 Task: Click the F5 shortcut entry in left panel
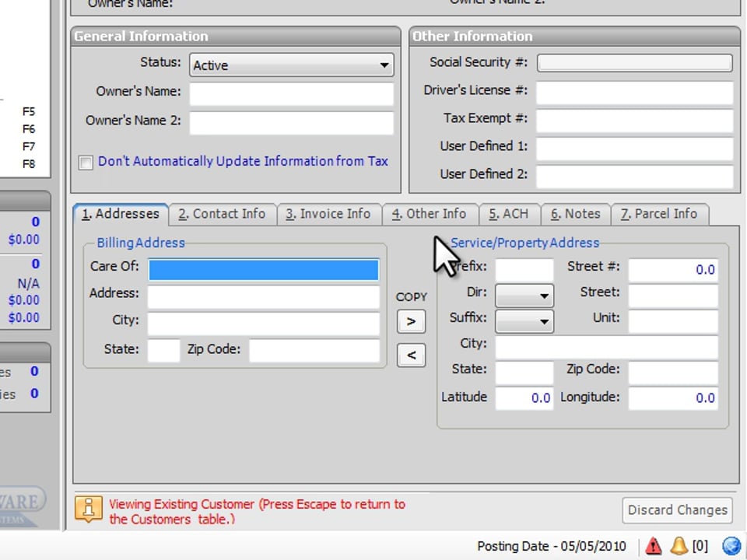(x=29, y=111)
